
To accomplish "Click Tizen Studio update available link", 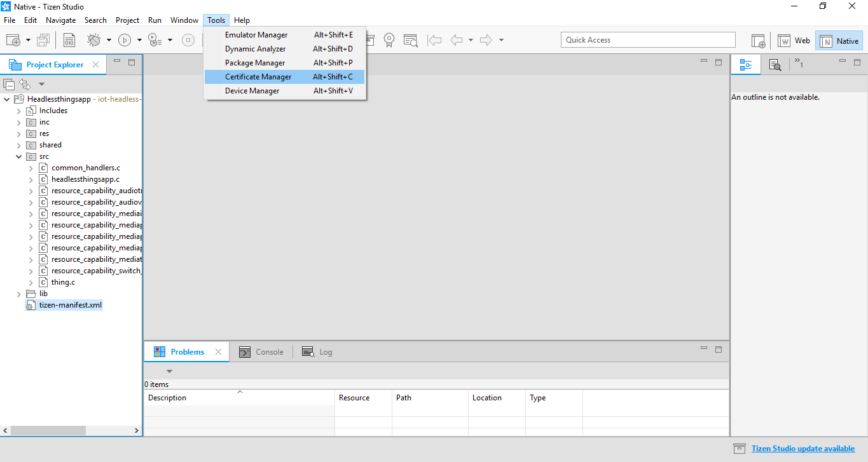I will click(x=803, y=449).
